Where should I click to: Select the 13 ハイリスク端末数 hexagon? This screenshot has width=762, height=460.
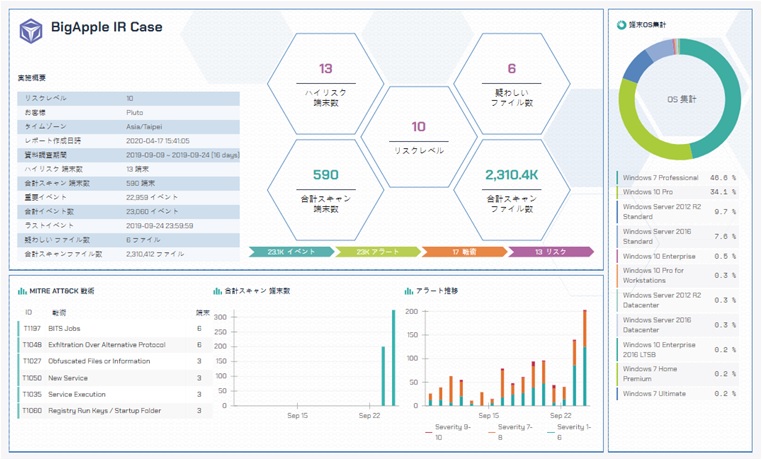click(326, 84)
